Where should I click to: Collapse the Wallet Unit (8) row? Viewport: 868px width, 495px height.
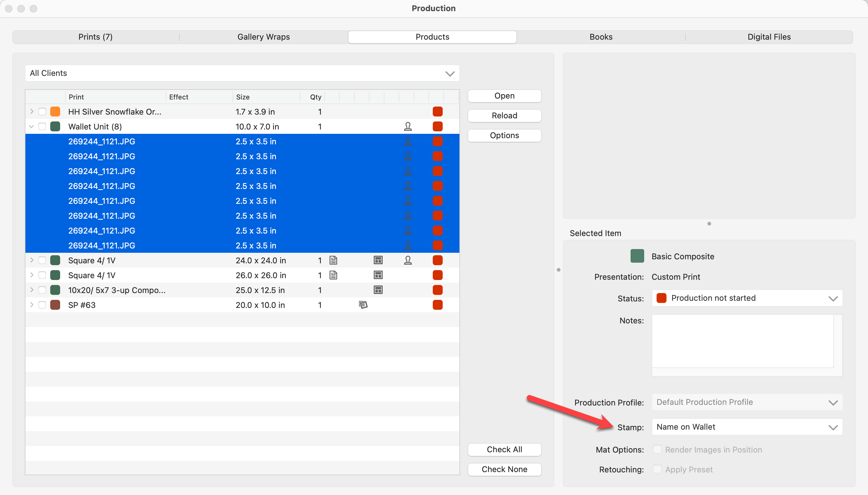click(x=31, y=126)
